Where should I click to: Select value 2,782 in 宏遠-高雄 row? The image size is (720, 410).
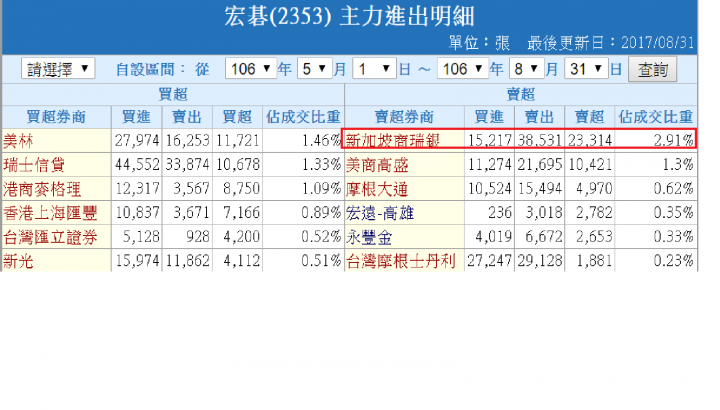pyautogui.click(x=594, y=212)
